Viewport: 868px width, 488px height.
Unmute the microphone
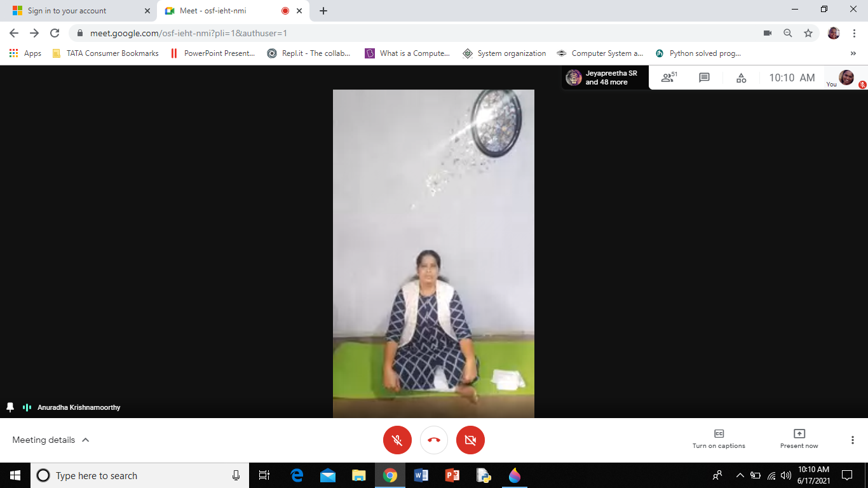pyautogui.click(x=397, y=440)
